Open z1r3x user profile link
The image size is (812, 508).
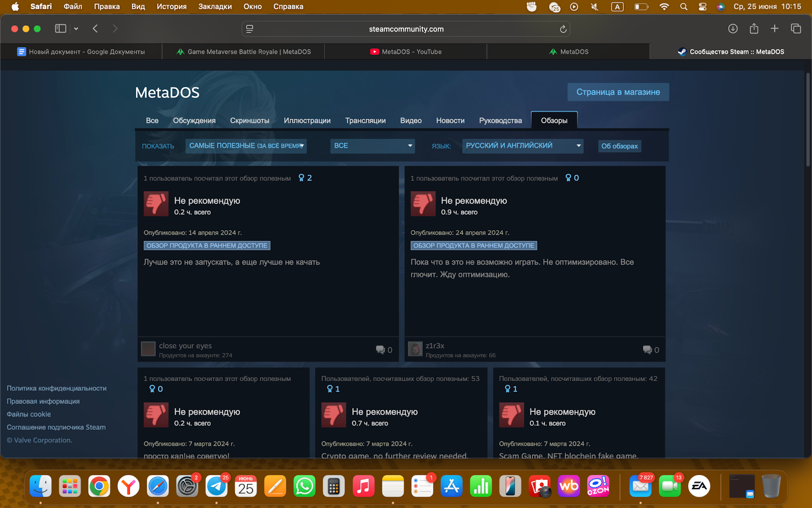[x=435, y=345]
